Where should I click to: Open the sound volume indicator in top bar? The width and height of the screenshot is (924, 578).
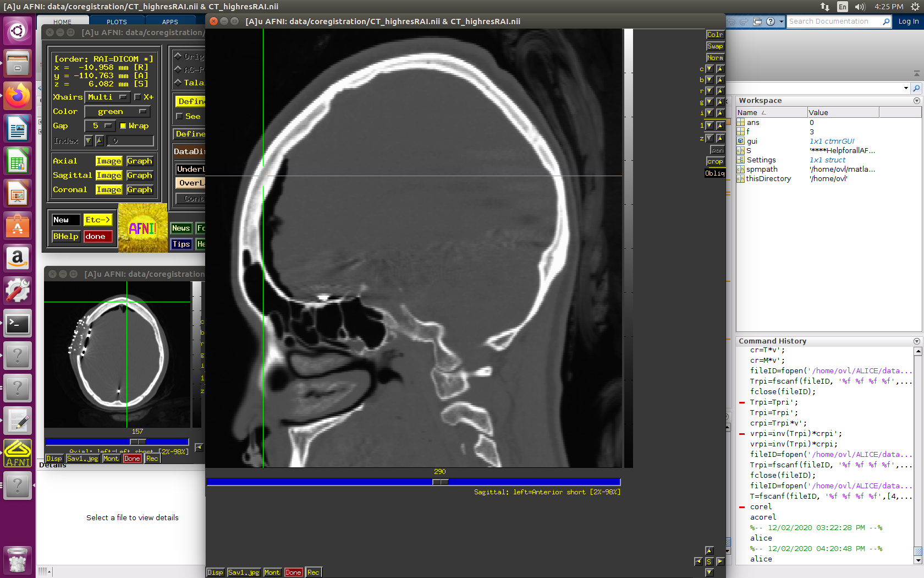[x=860, y=7]
